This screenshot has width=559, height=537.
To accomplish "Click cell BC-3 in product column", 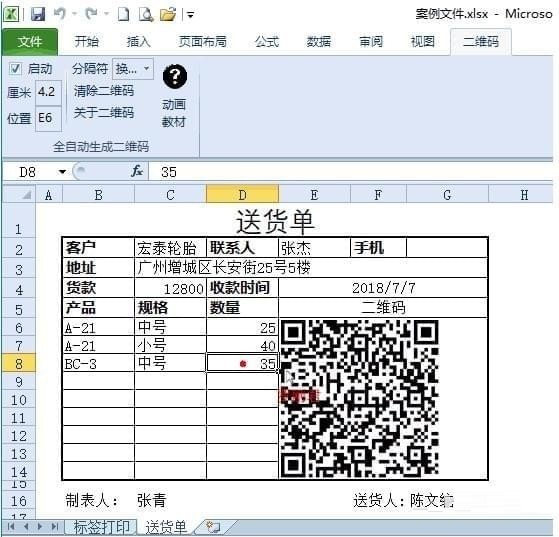I will pyautogui.click(x=98, y=364).
